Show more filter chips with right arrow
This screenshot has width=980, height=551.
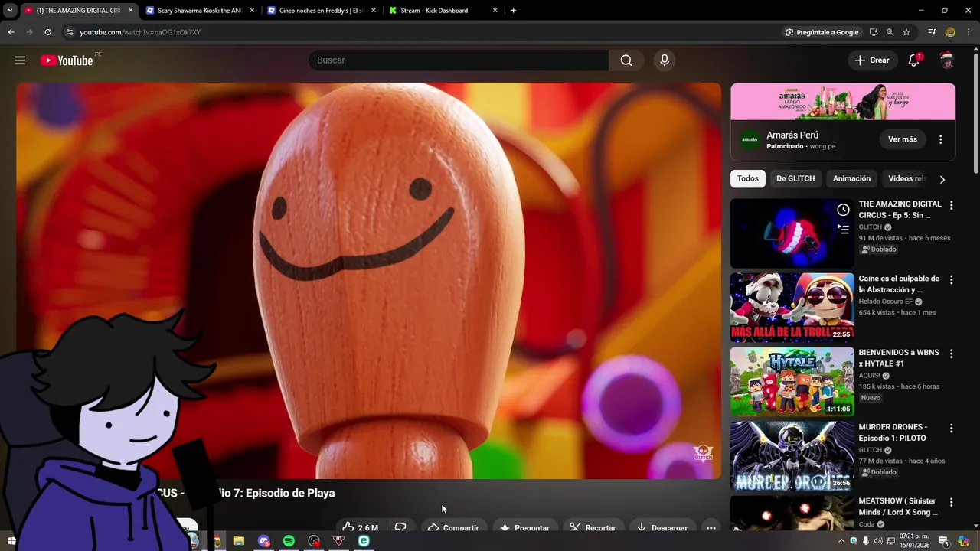pos(942,179)
